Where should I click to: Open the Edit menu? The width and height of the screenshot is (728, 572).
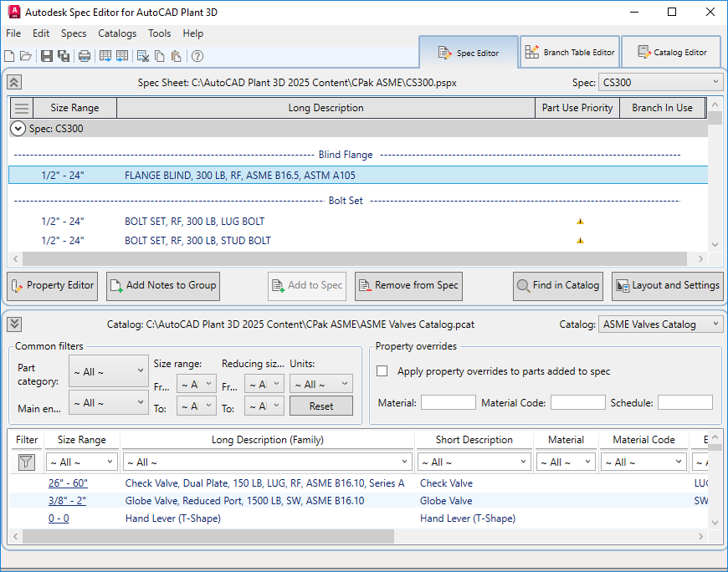click(41, 33)
